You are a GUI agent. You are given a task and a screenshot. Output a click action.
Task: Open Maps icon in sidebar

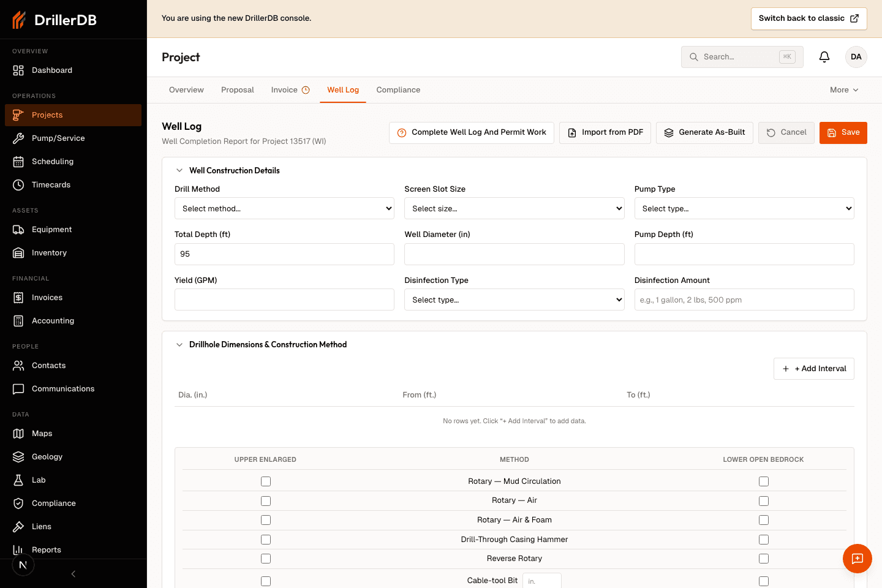[x=18, y=434]
